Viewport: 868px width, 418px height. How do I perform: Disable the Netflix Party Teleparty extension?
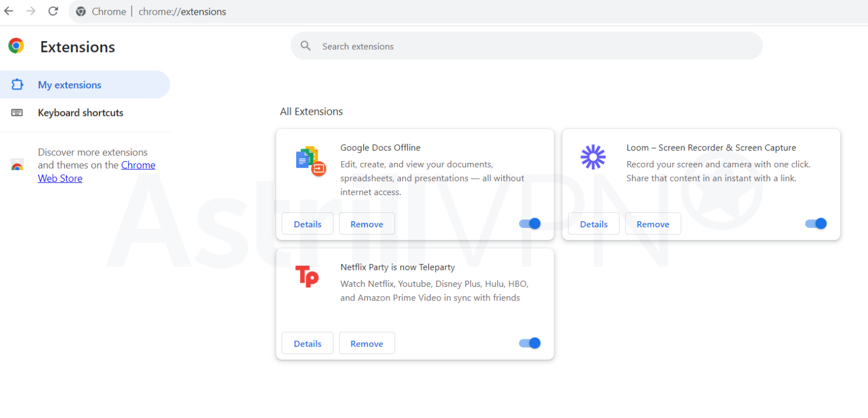click(529, 343)
